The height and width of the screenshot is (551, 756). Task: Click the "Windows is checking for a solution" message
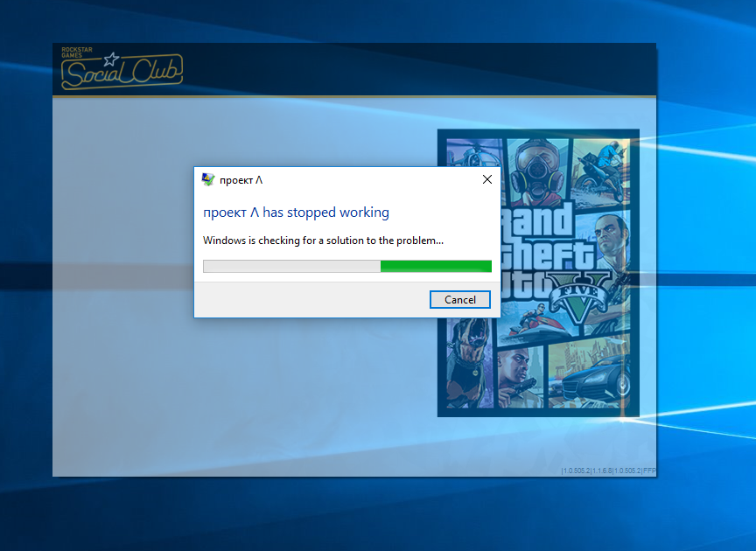click(323, 241)
